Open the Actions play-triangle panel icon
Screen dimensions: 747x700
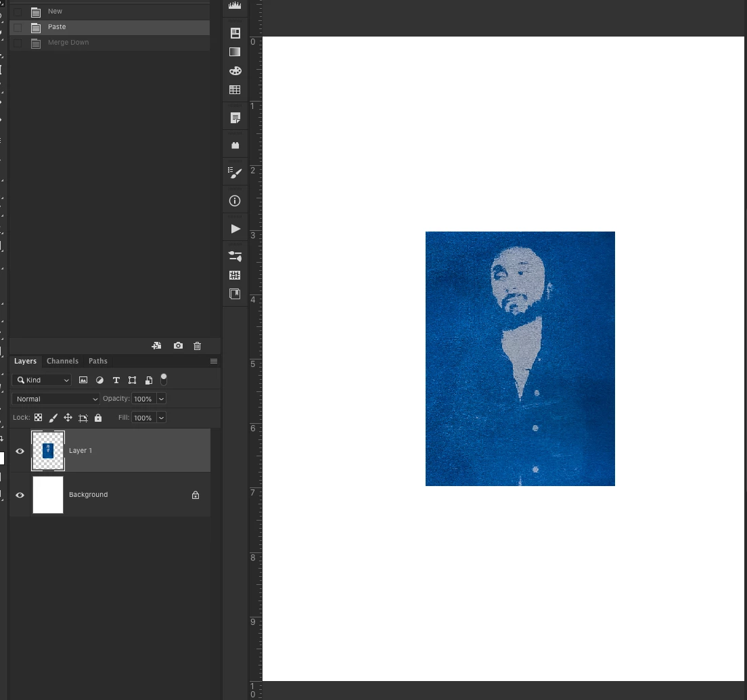pos(235,229)
